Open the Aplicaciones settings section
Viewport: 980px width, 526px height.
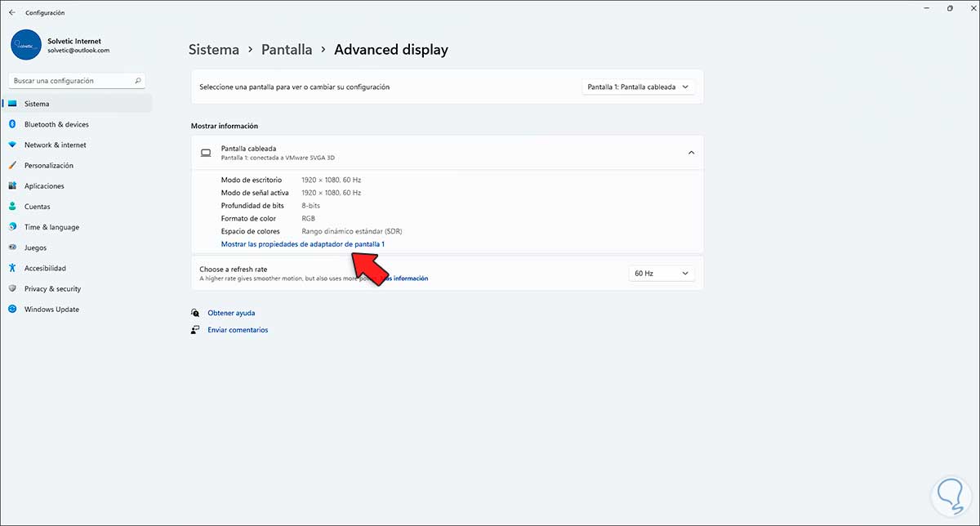[x=44, y=186]
